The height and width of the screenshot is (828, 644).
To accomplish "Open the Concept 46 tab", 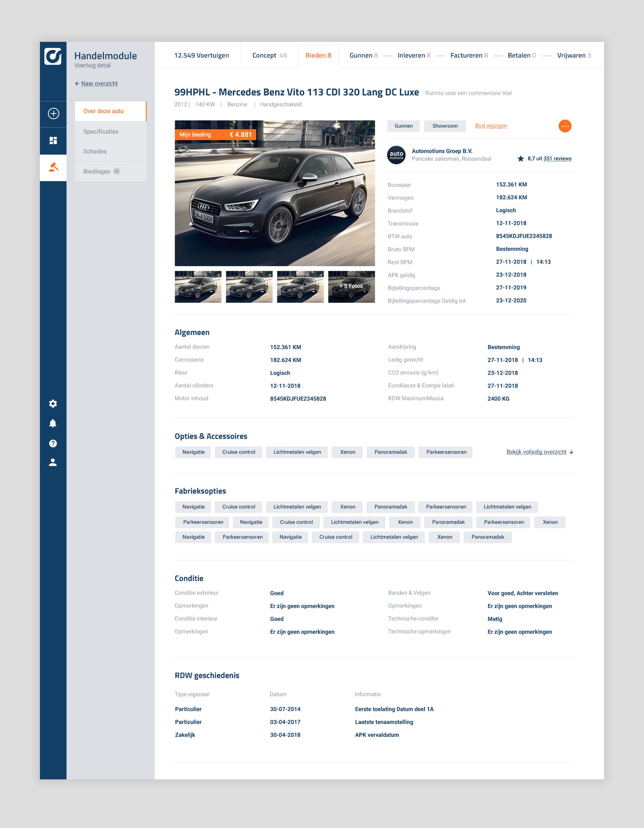I will (269, 55).
